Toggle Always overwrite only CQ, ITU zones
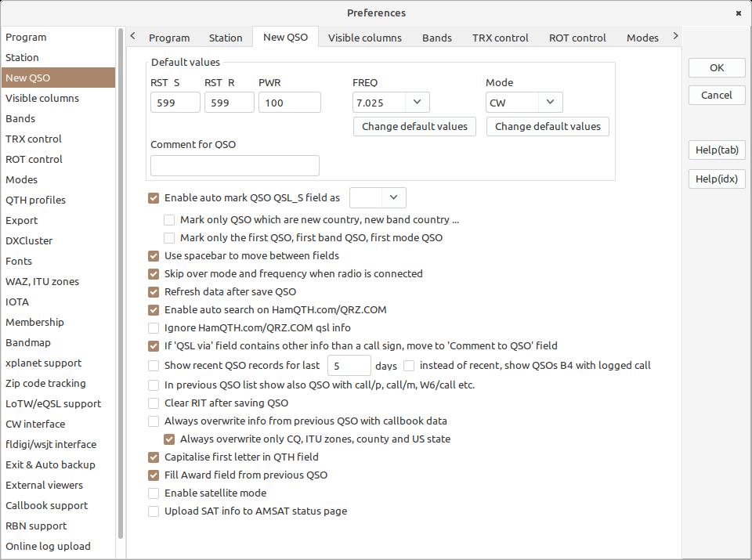This screenshot has width=752, height=560. point(169,439)
